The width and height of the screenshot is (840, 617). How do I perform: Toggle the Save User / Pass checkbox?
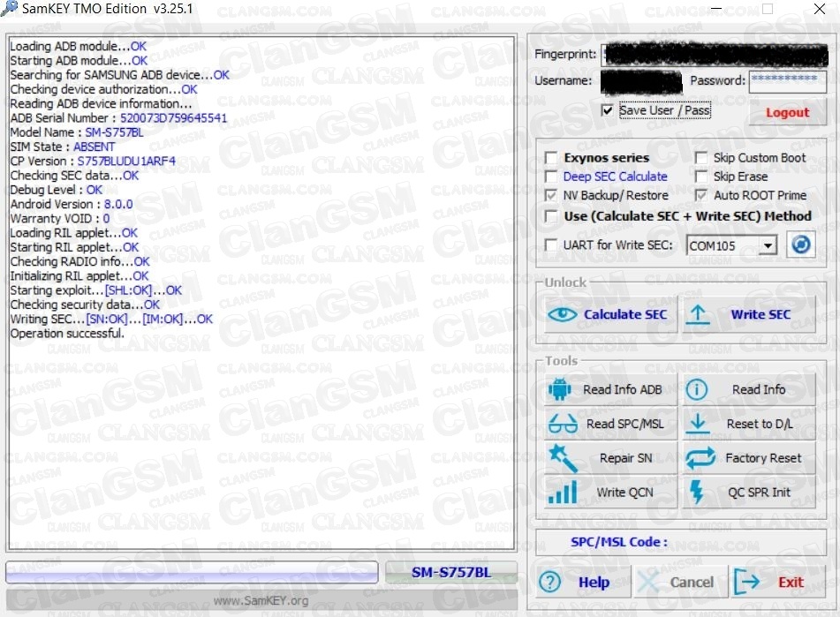click(607, 110)
